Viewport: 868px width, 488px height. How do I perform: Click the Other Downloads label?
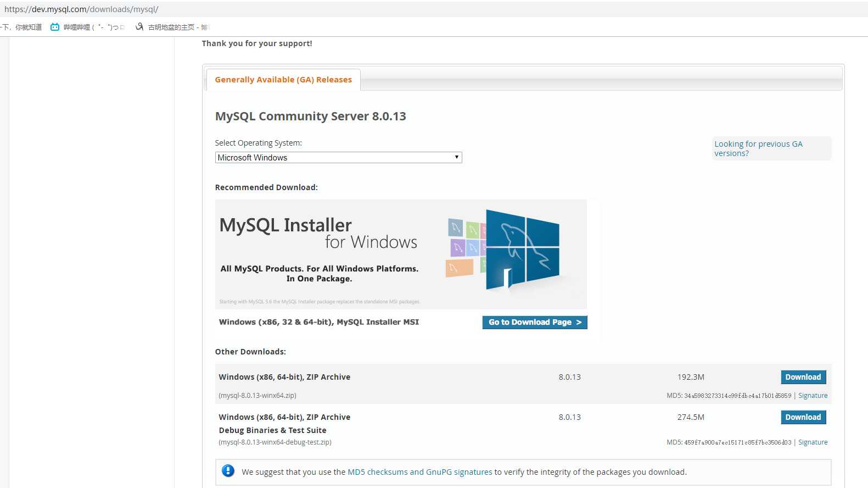click(250, 352)
